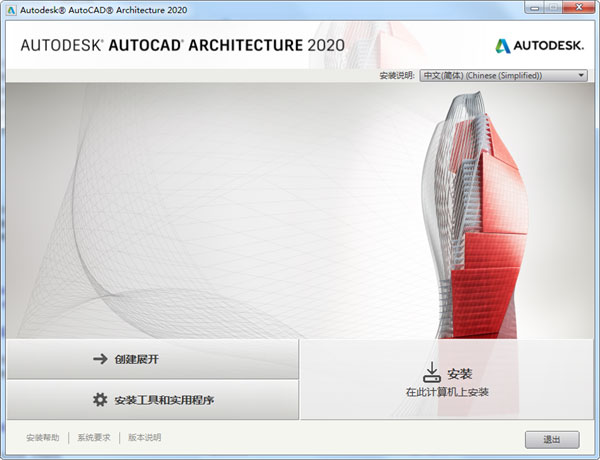Click the Autodesk logo in the header
The width and height of the screenshot is (600, 460).
tap(539, 45)
